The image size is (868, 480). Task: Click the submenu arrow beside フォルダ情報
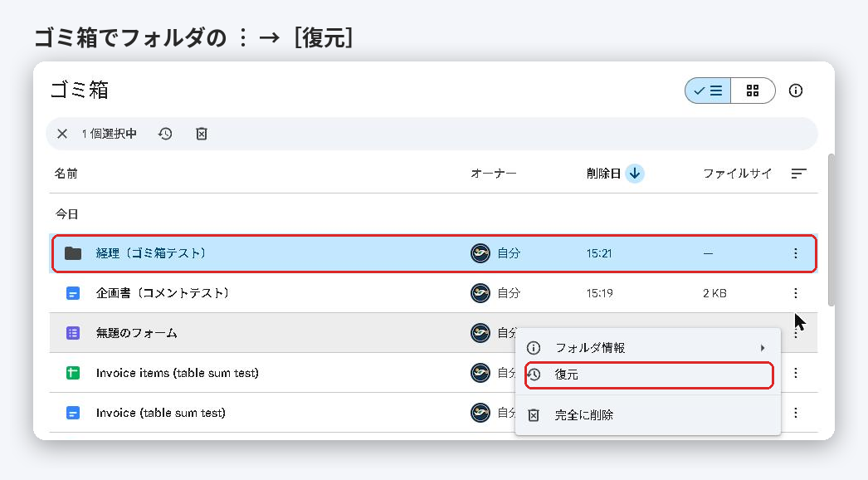(x=763, y=348)
